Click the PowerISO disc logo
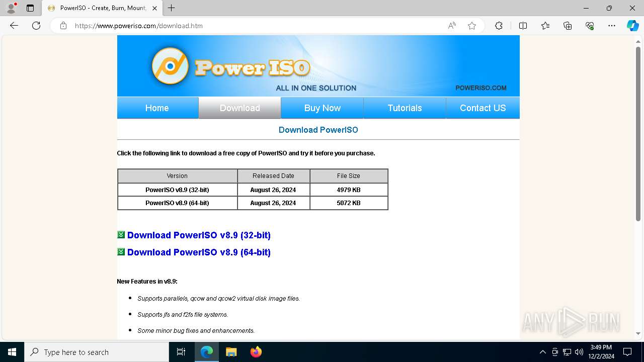This screenshot has width=644, height=362. [170, 66]
